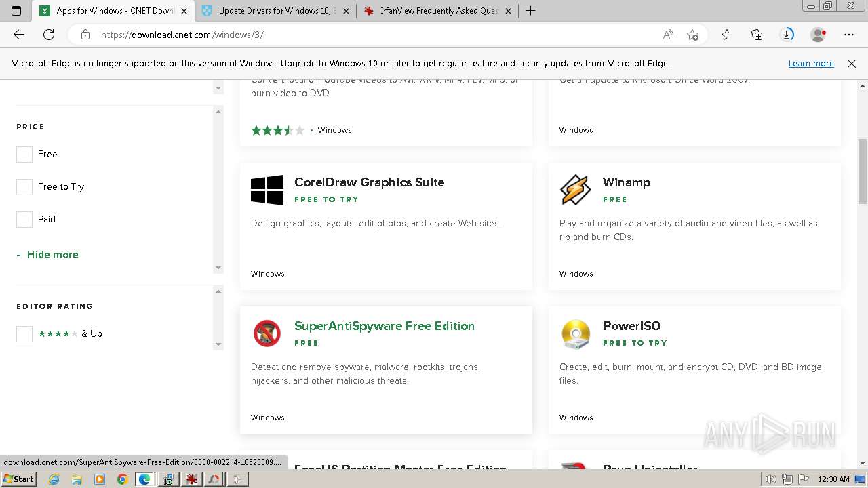Image resolution: width=868 pixels, height=488 pixels.
Task: Click the profile avatar icon
Action: pos(818,35)
